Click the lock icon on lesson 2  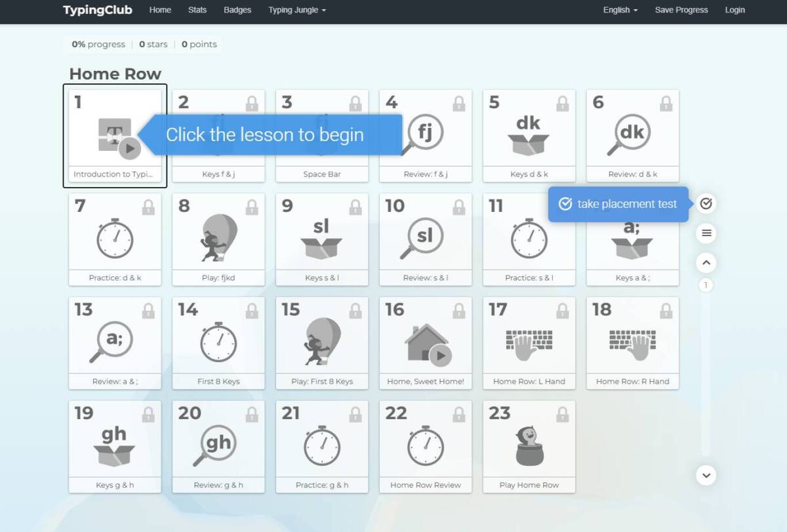pos(252,104)
